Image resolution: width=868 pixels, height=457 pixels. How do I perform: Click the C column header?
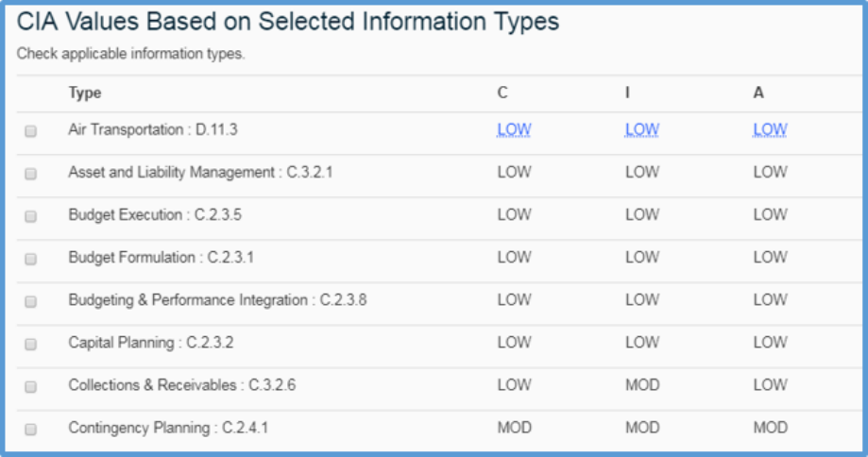click(x=502, y=93)
